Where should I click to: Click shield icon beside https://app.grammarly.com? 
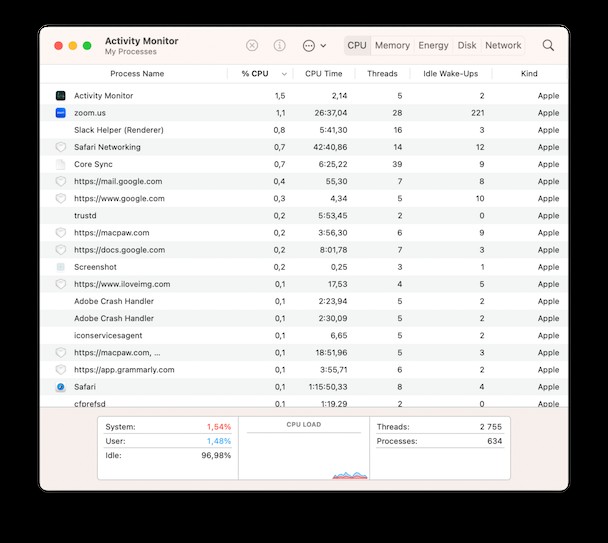(x=60, y=370)
